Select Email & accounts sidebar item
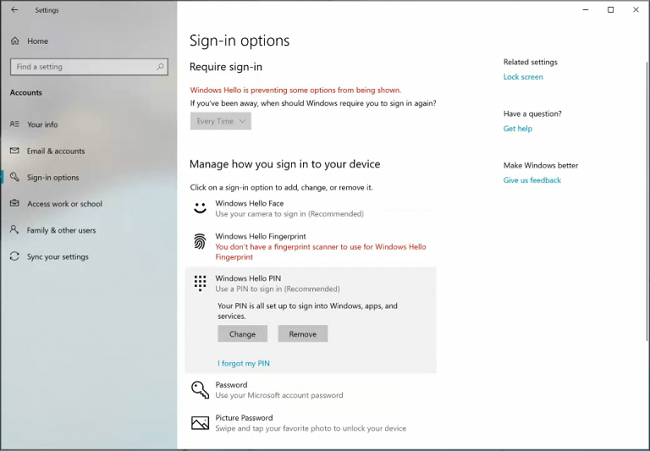 [x=55, y=151]
